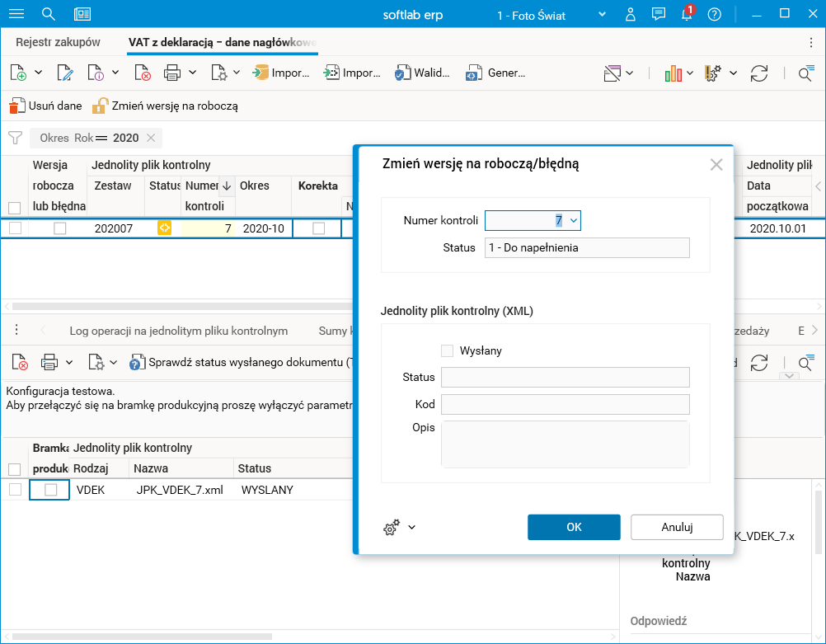Click the yellow status icon in row 202007

point(164,228)
